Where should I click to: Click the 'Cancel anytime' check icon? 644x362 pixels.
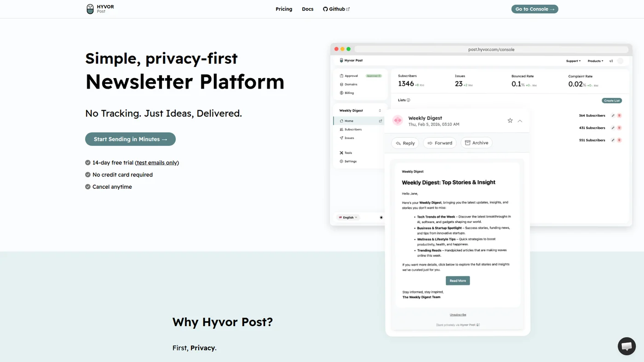pos(88,187)
